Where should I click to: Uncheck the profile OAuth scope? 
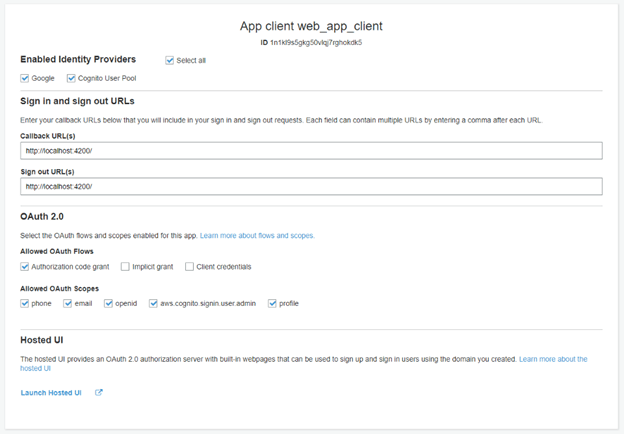(x=272, y=303)
